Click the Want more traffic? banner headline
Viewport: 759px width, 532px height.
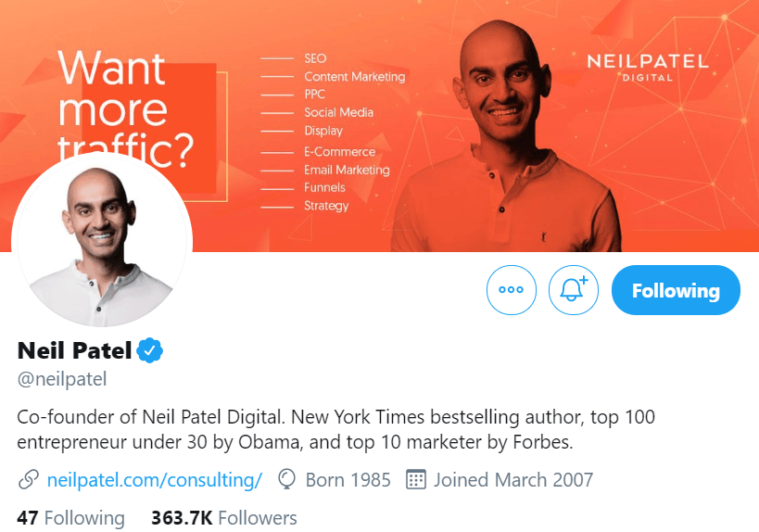[126, 109]
